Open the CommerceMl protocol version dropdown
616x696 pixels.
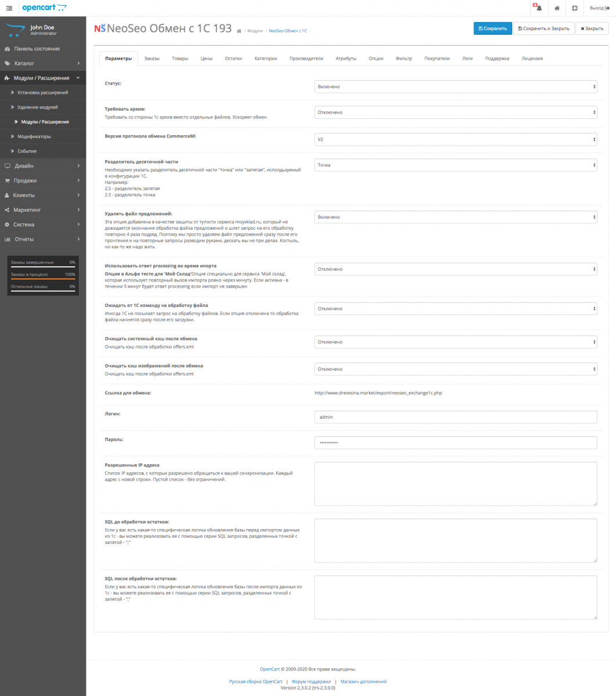tap(455, 139)
